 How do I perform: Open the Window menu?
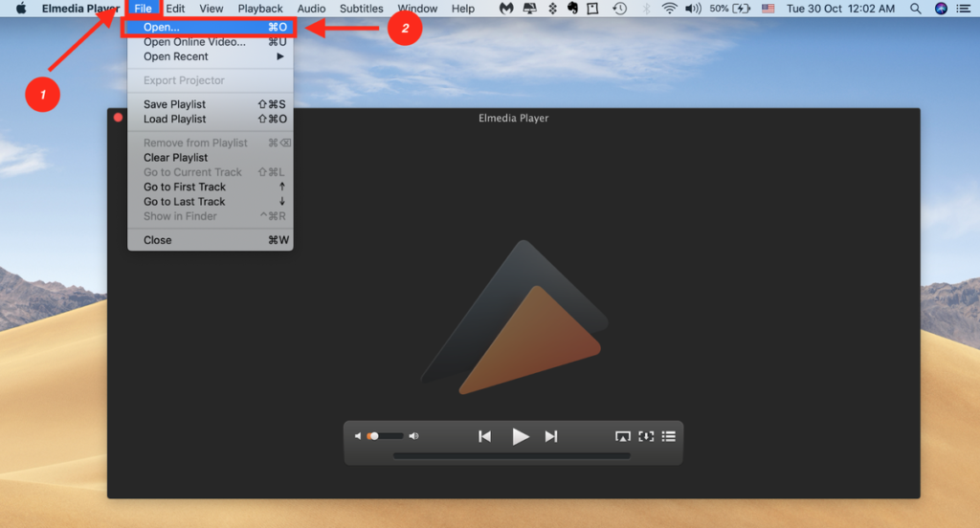[417, 8]
